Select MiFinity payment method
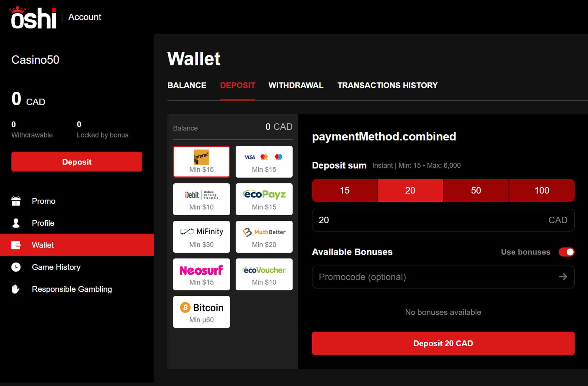This screenshot has height=386, width=588. tap(201, 237)
